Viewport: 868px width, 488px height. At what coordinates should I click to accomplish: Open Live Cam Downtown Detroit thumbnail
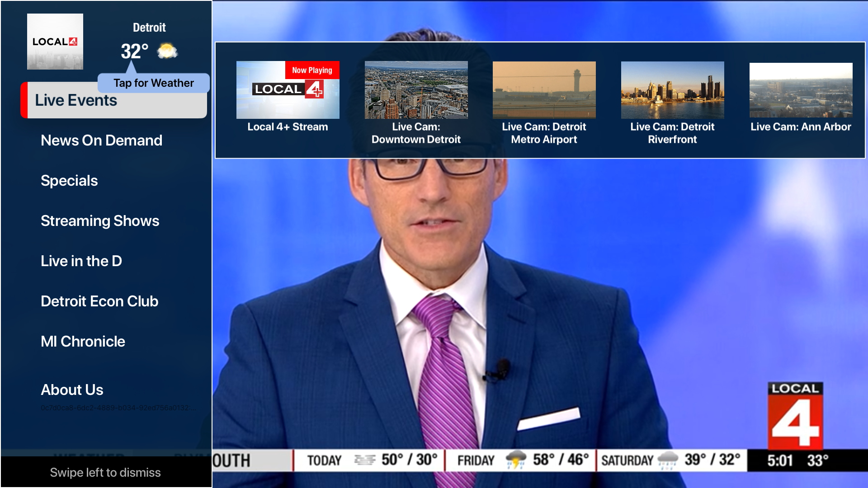point(416,90)
